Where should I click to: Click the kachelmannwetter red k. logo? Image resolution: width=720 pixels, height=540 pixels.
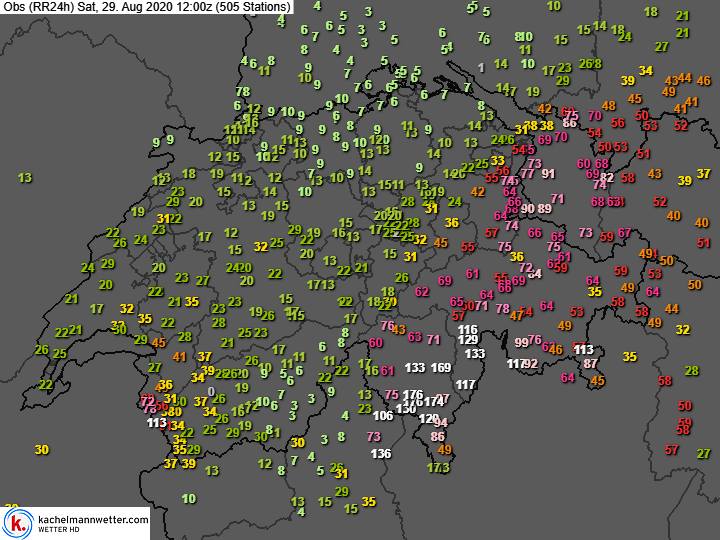17,522
